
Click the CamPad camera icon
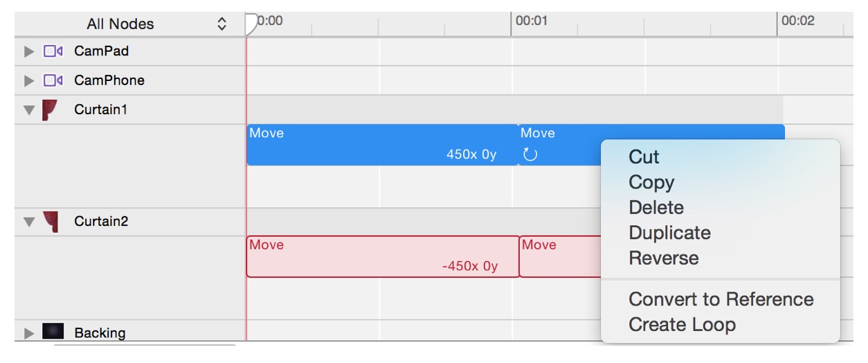(x=53, y=51)
